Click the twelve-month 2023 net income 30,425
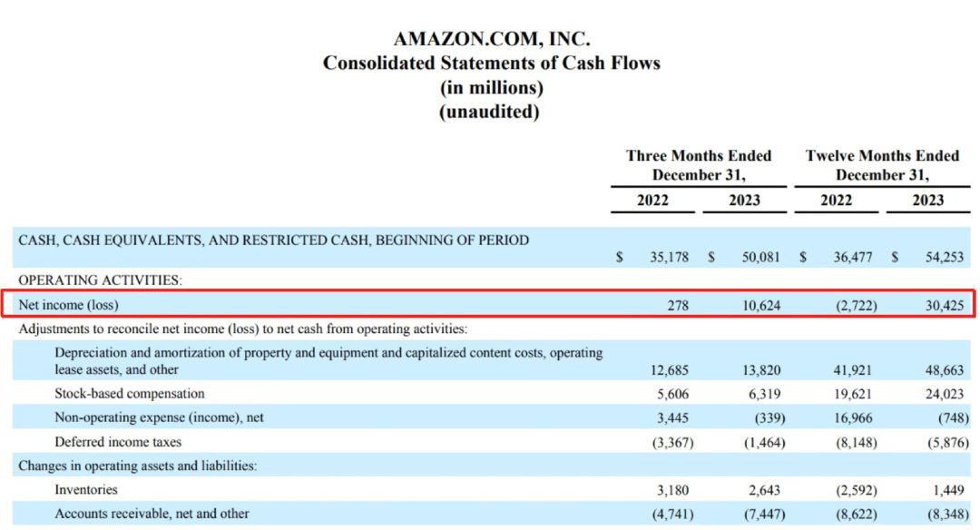This screenshot has height=530, width=980. (945, 306)
